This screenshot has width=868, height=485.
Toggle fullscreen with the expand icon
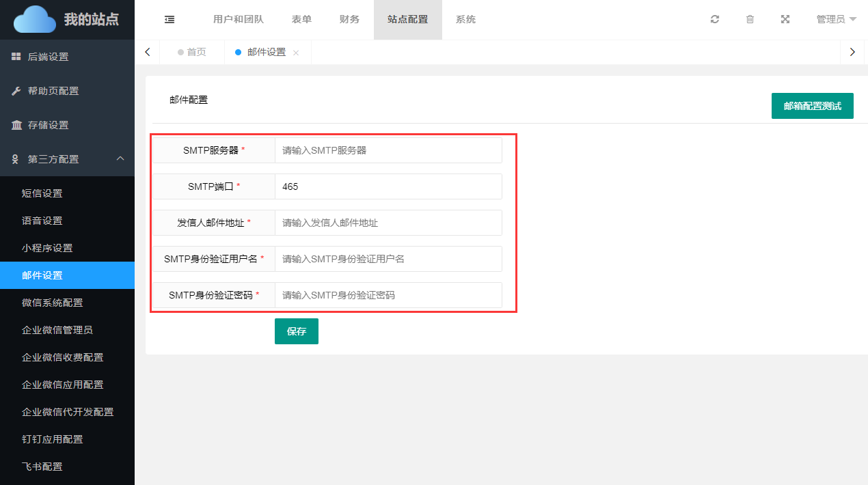[x=785, y=20]
